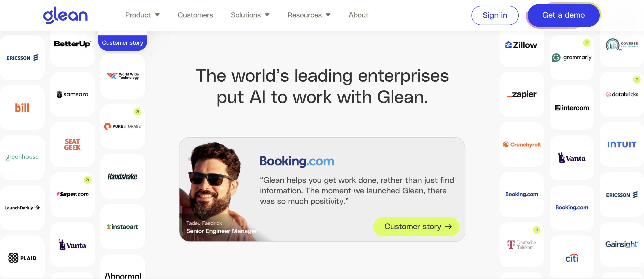This screenshot has height=279, width=644.
Task: Select the Zillow logo tile
Action: [x=522, y=49]
